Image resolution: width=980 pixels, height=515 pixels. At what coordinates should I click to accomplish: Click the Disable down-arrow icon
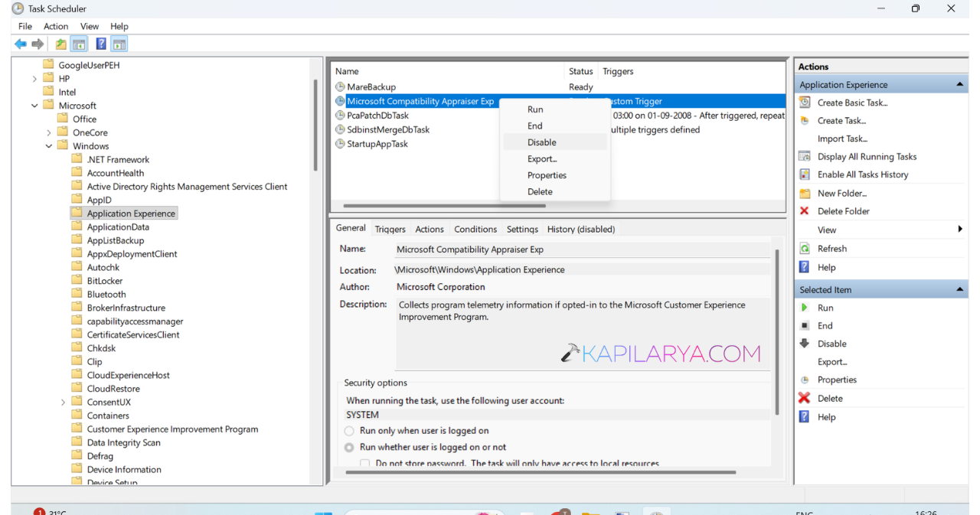[805, 344]
